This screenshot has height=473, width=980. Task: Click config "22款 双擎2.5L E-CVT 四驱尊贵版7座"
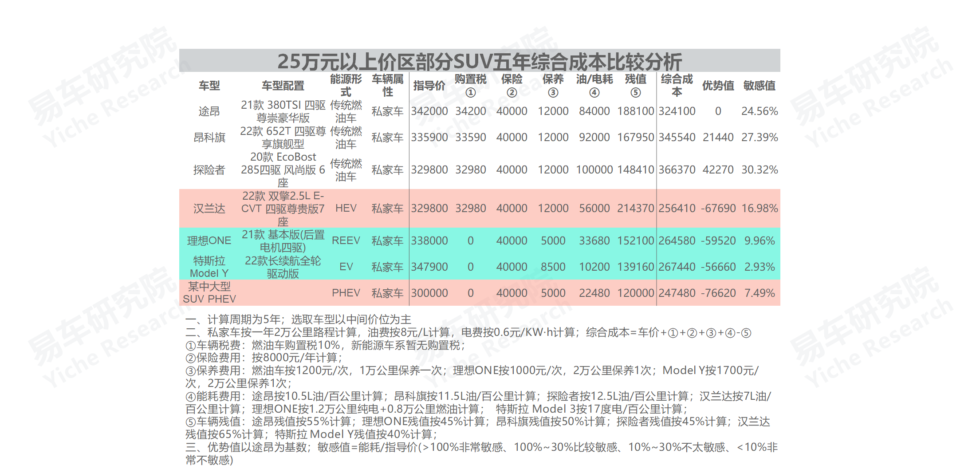click(283, 209)
